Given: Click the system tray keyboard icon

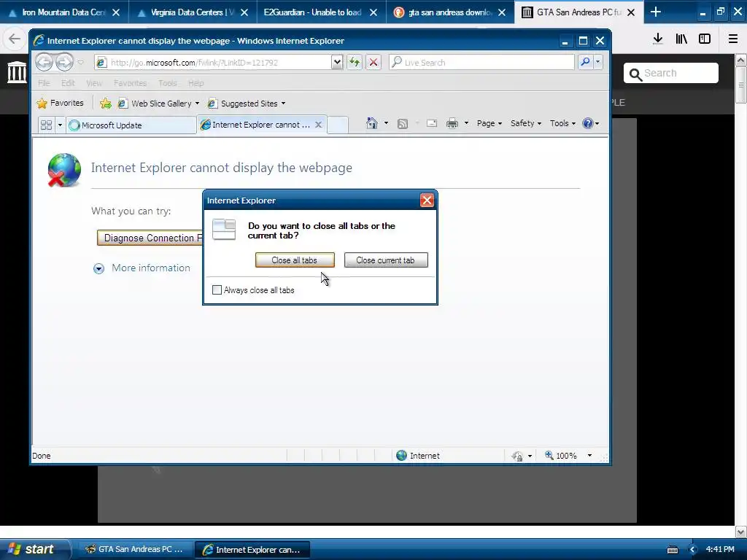Looking at the screenshot, I should (673, 550).
